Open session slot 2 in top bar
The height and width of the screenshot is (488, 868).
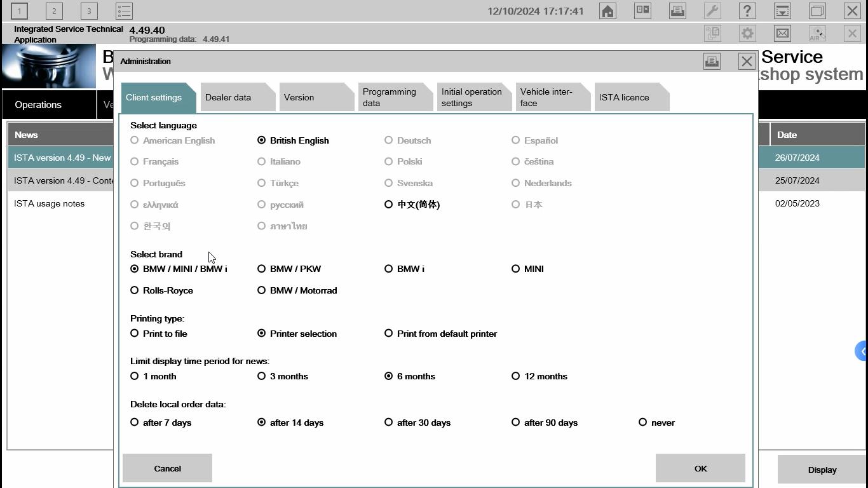(54, 11)
